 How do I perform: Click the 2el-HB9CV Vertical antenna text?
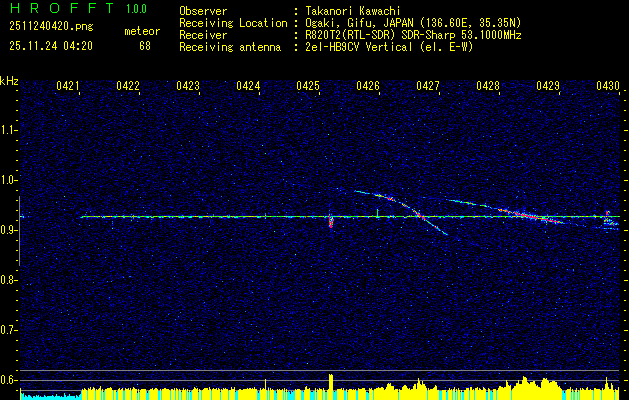pos(389,47)
